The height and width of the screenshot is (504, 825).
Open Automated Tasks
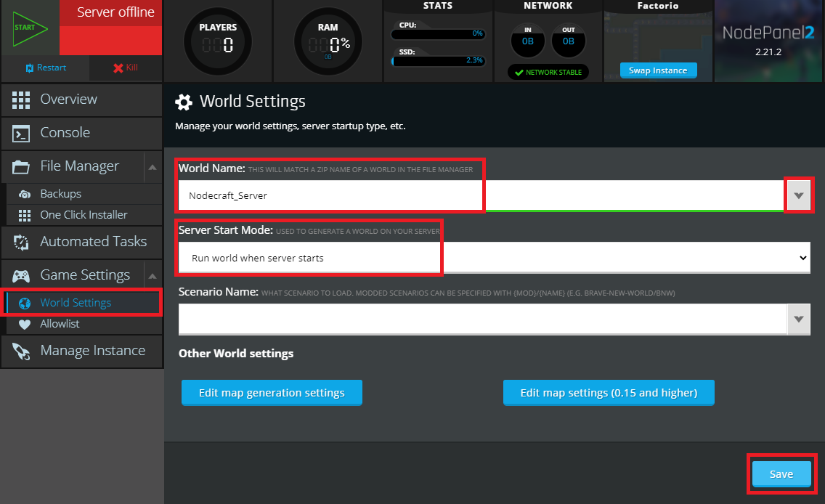(x=81, y=242)
